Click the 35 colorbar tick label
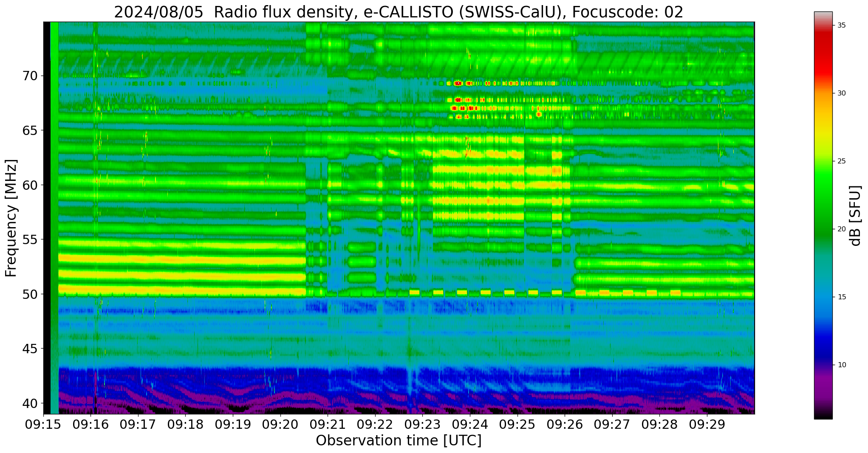The image size is (868, 453). click(841, 25)
